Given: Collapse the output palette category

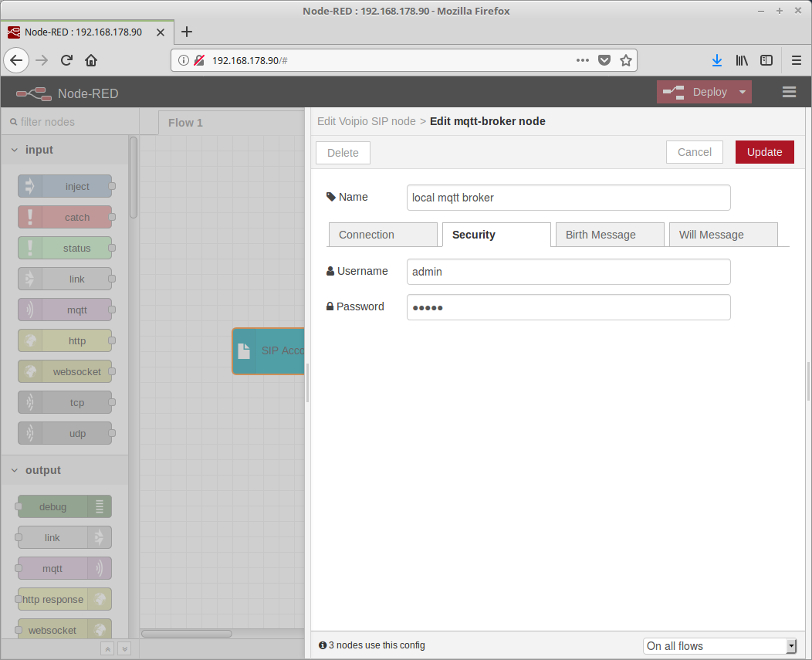Looking at the screenshot, I should 15,470.
